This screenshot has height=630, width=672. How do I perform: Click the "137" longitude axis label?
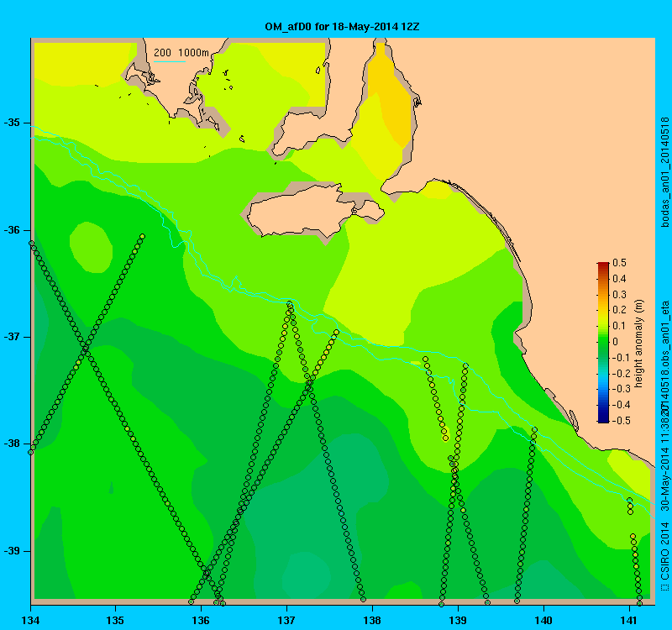286,620
